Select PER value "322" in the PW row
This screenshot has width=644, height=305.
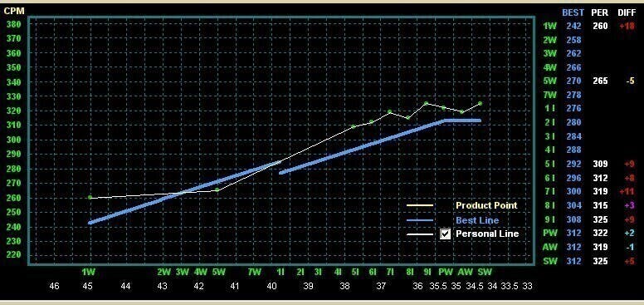600,233
